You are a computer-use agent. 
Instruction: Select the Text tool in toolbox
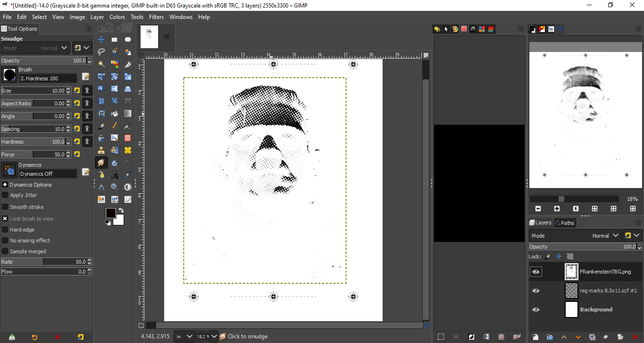click(x=114, y=174)
